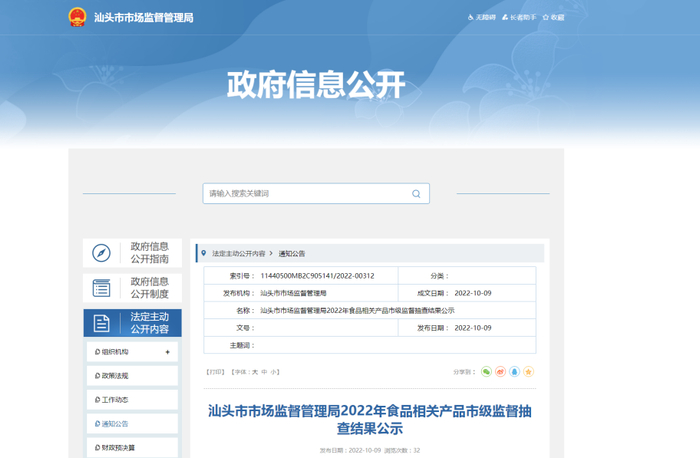Viewport: 700px width, 458px height.
Task: Click the 成文日期 value 2022-10-09
Action: coord(473,293)
